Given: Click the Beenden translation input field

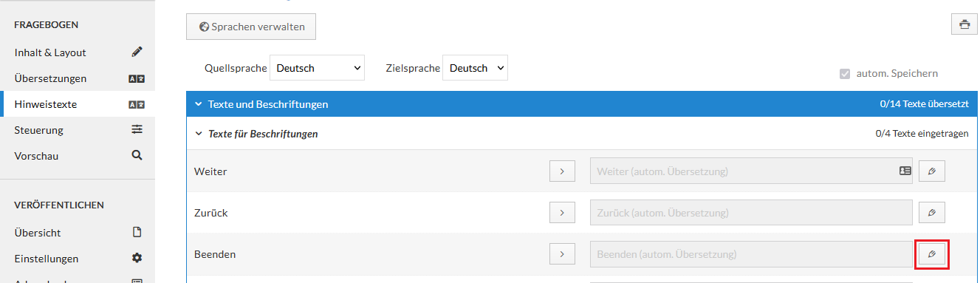Looking at the screenshot, I should pyautogui.click(x=752, y=254).
